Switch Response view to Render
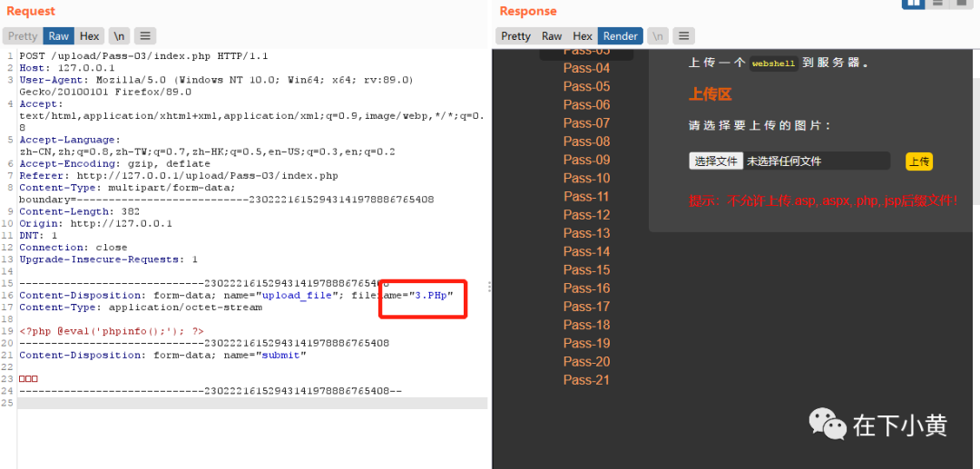The height and width of the screenshot is (469, 980). pos(621,36)
